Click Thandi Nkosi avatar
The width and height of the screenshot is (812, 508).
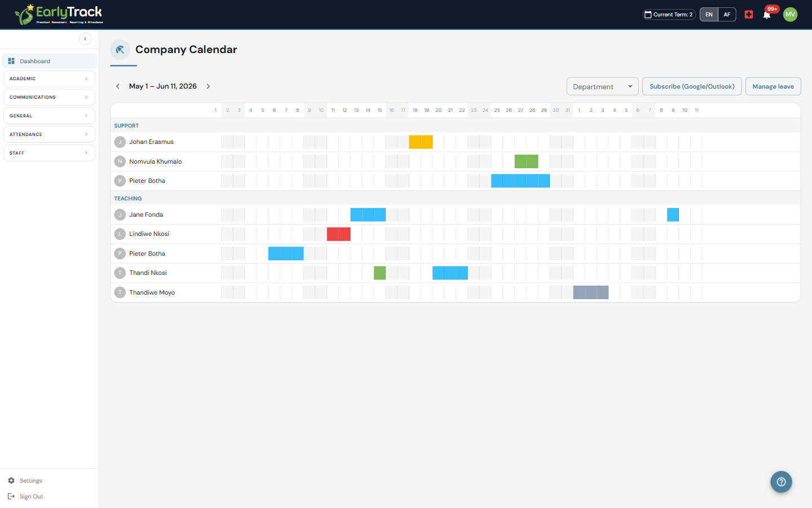(120, 273)
